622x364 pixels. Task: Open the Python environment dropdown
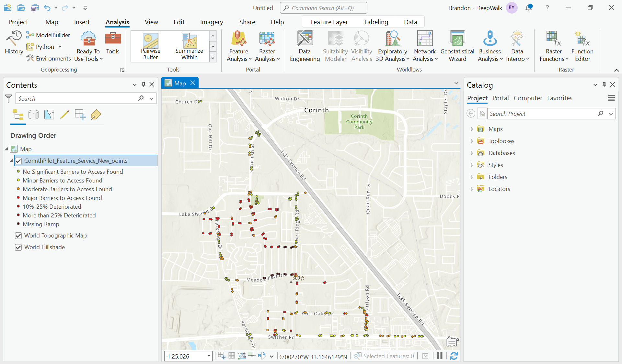click(x=60, y=47)
